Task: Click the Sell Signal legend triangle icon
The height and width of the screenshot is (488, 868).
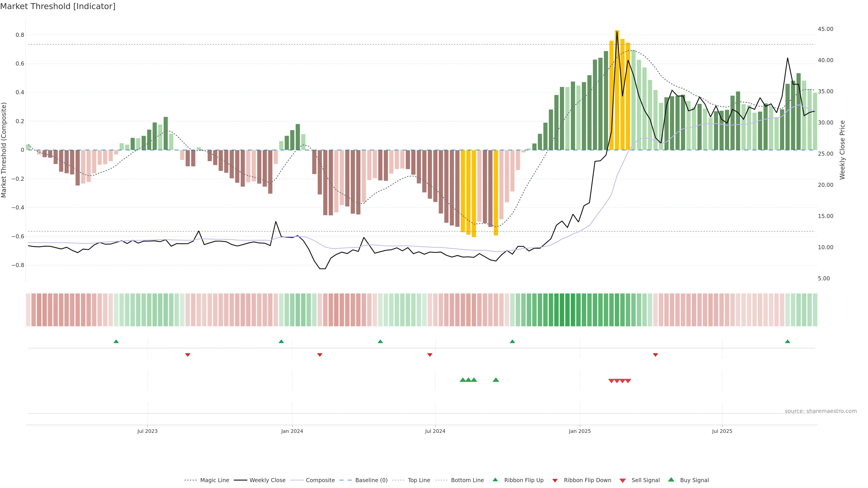Action: pos(623,481)
